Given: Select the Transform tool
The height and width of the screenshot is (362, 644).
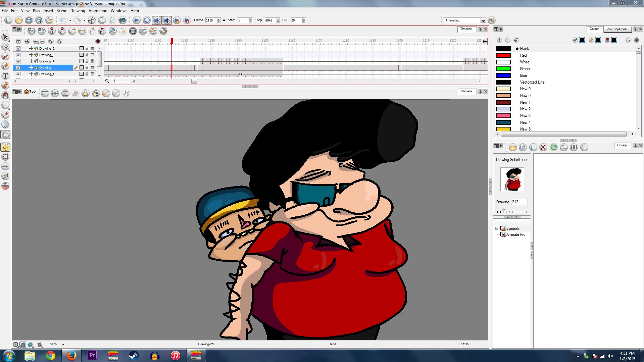Looking at the screenshot, I should click(5, 157).
